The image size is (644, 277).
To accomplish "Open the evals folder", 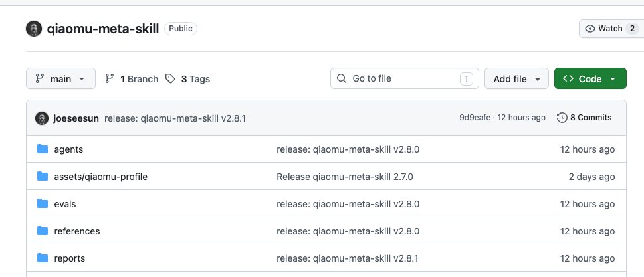I will click(x=65, y=204).
